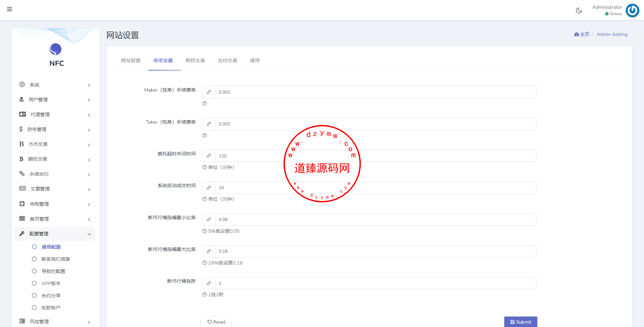Viewport: 644px width, 327px height.
Task: Open the 网站配置 tab
Action: 131,60
